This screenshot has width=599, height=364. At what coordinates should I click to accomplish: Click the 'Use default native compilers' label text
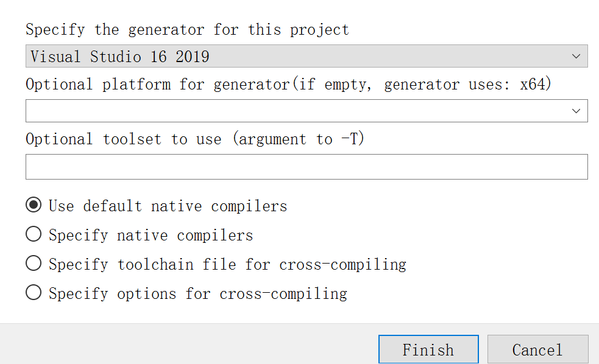[x=168, y=206]
